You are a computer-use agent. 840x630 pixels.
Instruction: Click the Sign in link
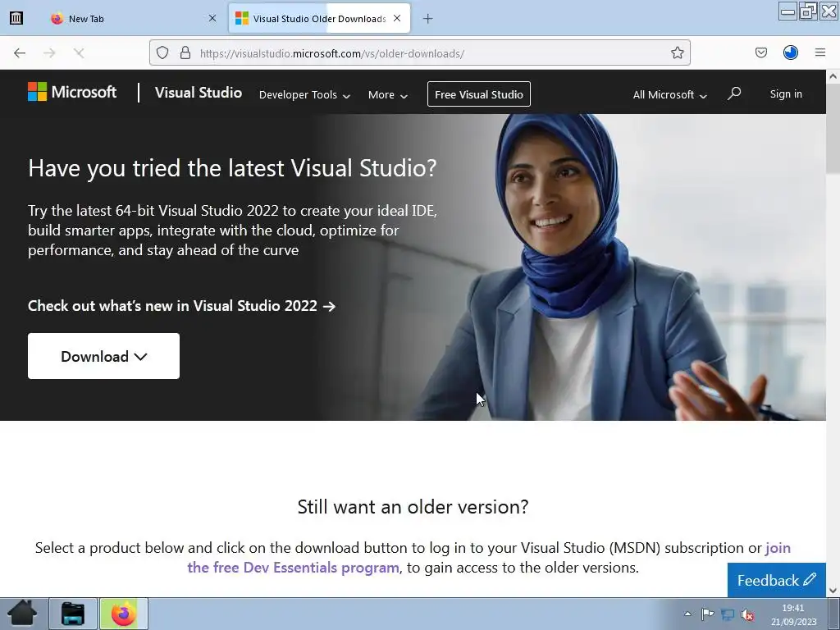point(786,94)
